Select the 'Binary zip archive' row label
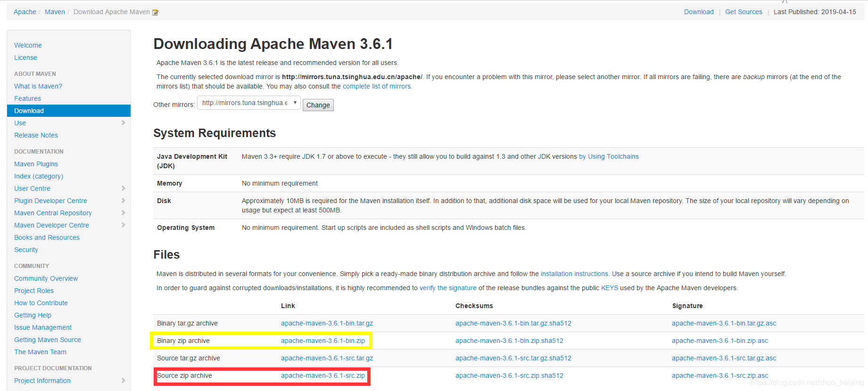 coord(183,341)
